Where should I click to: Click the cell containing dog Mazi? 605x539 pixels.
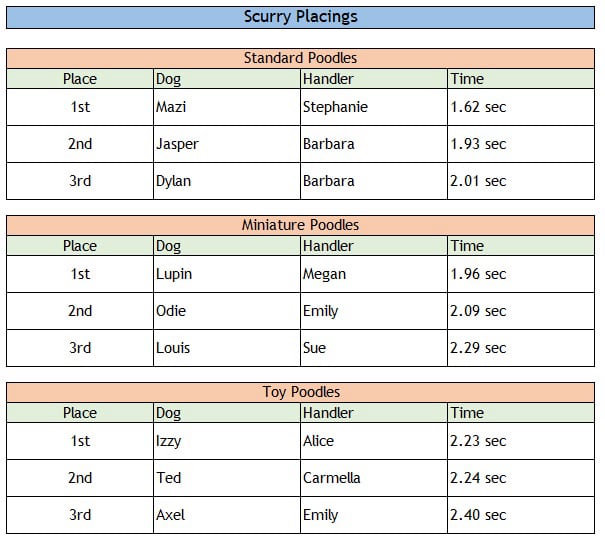226,107
